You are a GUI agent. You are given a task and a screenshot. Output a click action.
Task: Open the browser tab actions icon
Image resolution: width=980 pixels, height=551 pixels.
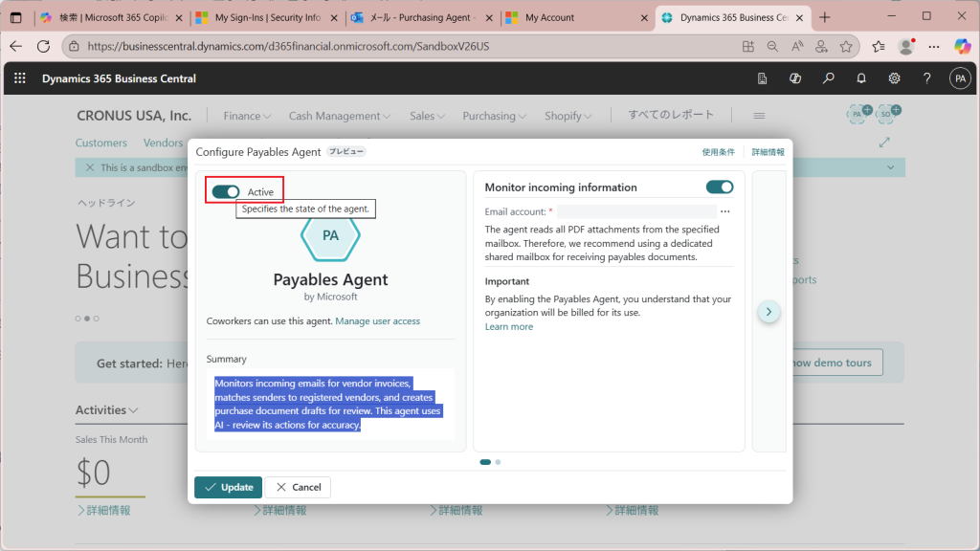click(16, 17)
